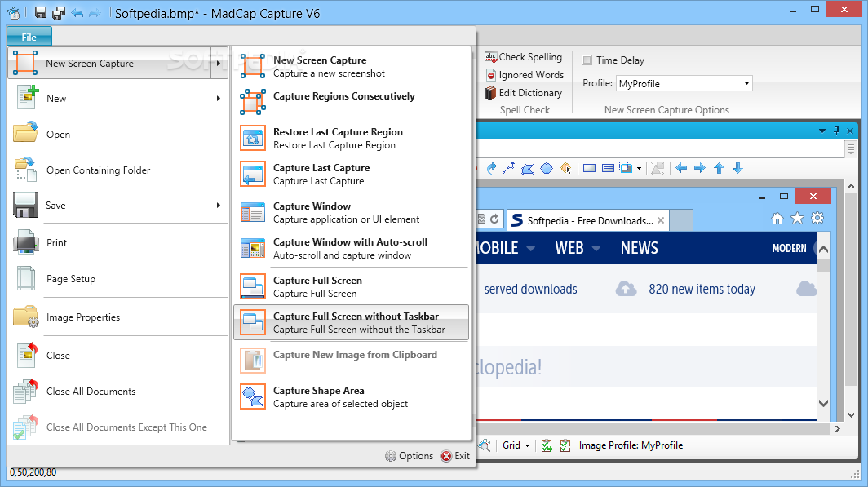The width and height of the screenshot is (868, 487).
Task: Click Ignored Words
Action: coord(525,75)
